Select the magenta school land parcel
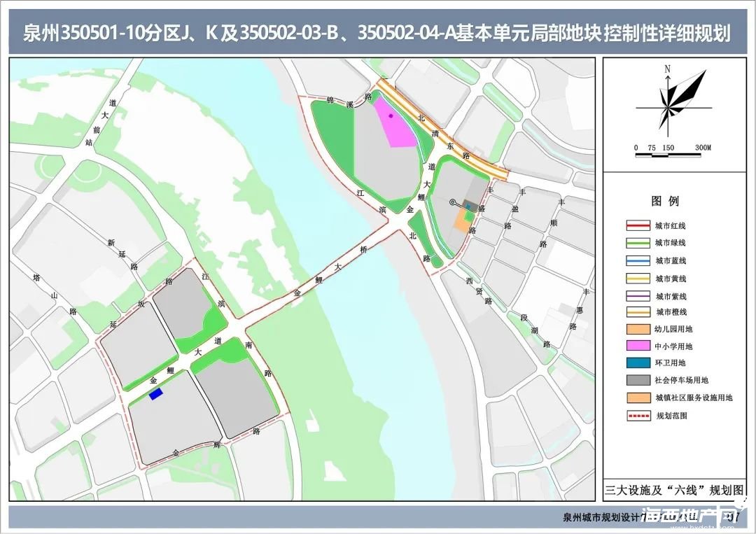The width and height of the screenshot is (756, 534). 394,126
